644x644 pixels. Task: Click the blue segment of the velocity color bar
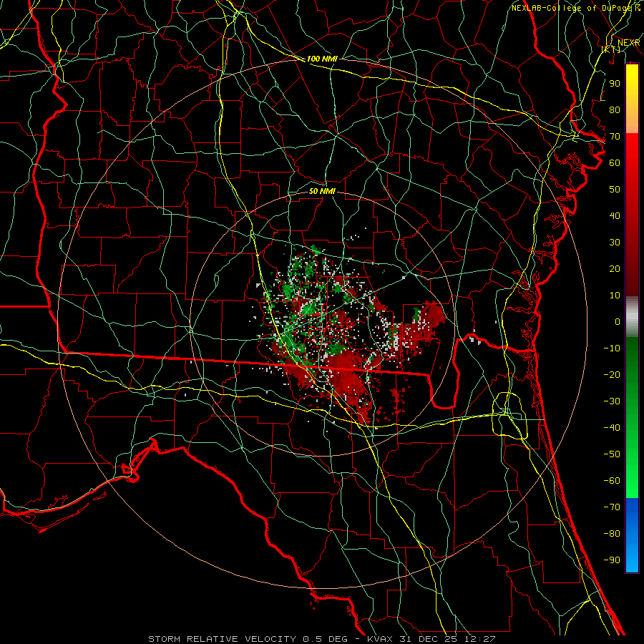pos(632,535)
